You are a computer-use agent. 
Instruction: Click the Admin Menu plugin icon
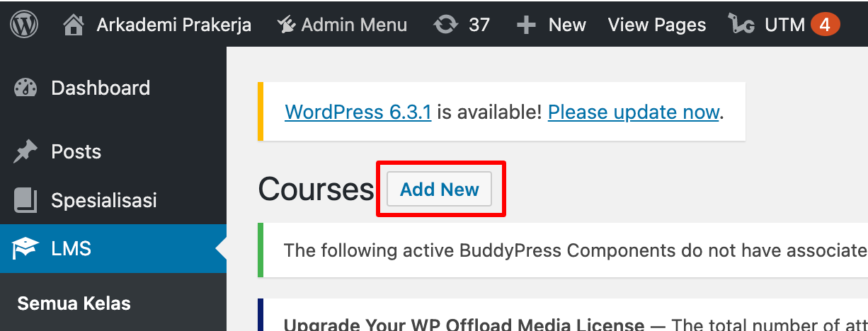click(286, 25)
